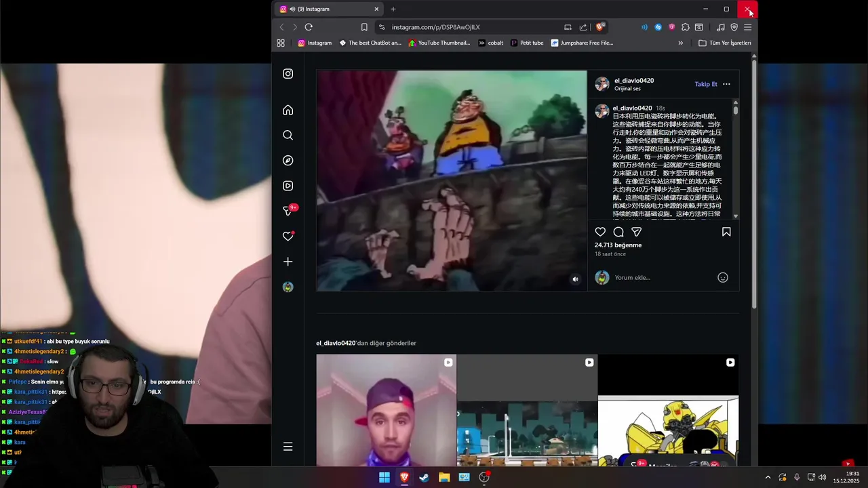Image resolution: width=868 pixels, height=488 pixels.
Task: Open Steam from the taskbar
Action: point(424,477)
